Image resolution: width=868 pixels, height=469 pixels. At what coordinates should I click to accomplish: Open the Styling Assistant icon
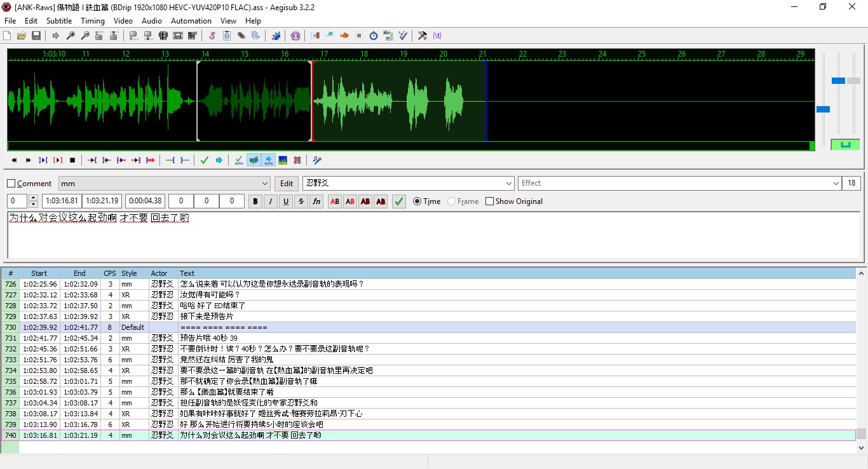(x=330, y=36)
